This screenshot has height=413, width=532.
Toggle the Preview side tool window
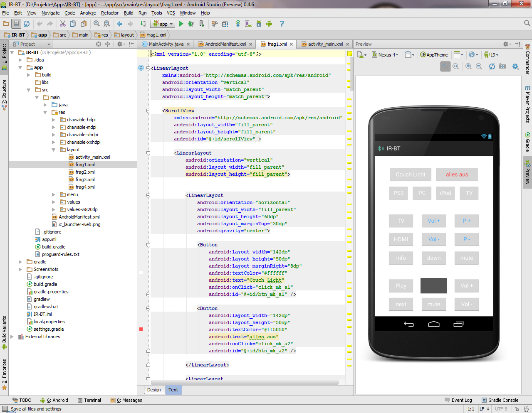coord(527,173)
